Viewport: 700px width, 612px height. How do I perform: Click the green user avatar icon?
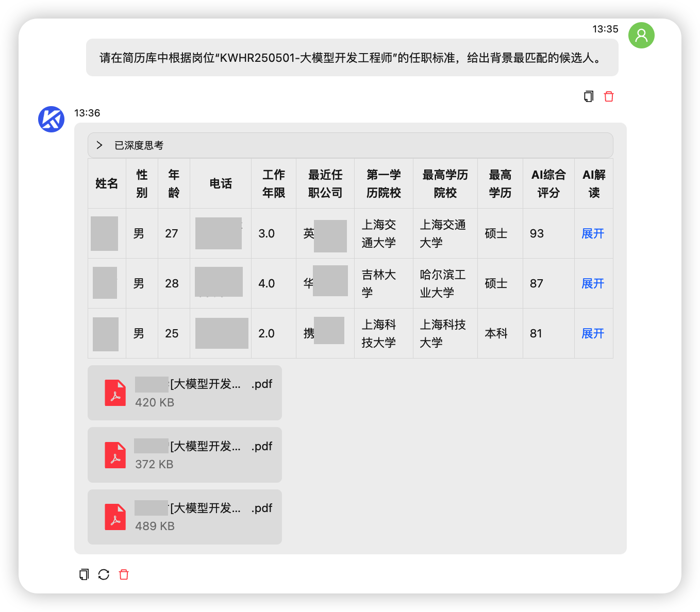click(x=641, y=35)
